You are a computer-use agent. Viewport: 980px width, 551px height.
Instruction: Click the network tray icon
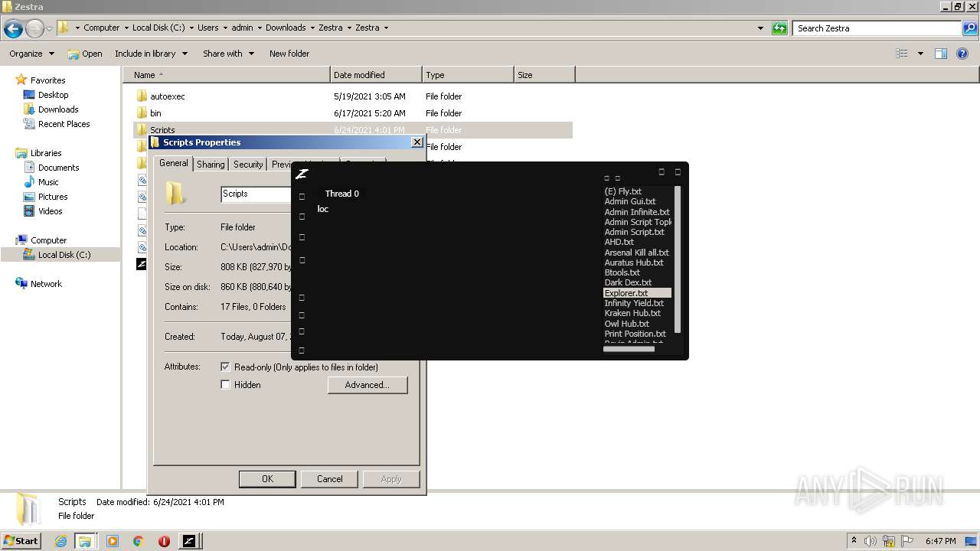tap(889, 541)
